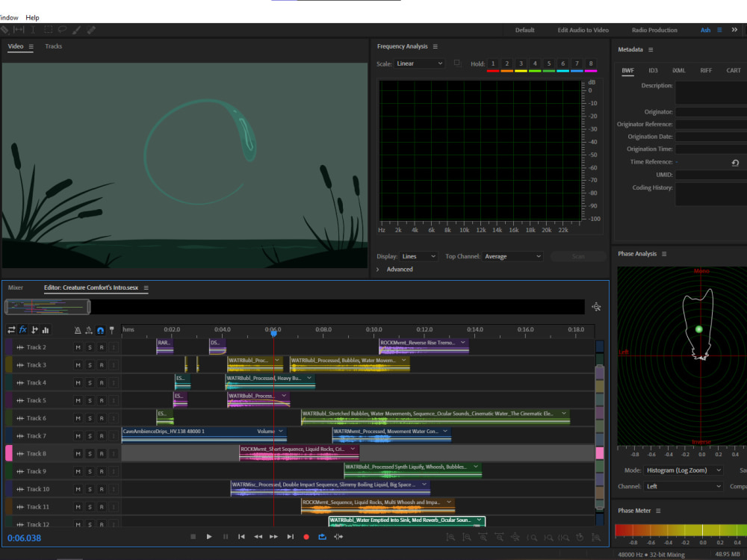Screen dimensions: 747x560
Task: Open the Volume envelope dropdown on Track 7 clip
Action: pyautogui.click(x=281, y=431)
